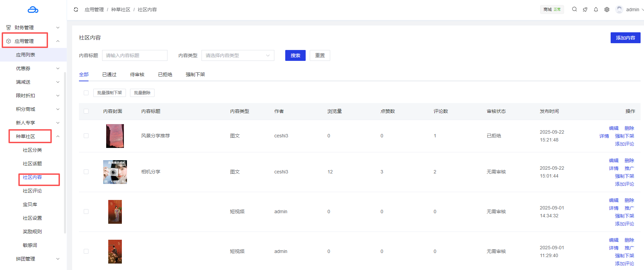Image resolution: width=644 pixels, height=270 pixels.
Task: Check the row checkbox for 相机分享
Action: [86, 172]
